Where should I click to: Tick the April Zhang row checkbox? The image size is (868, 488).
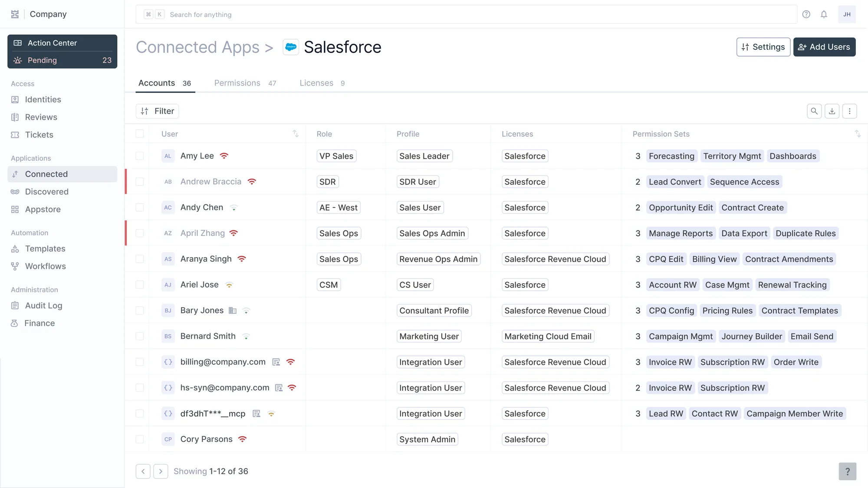coord(140,233)
